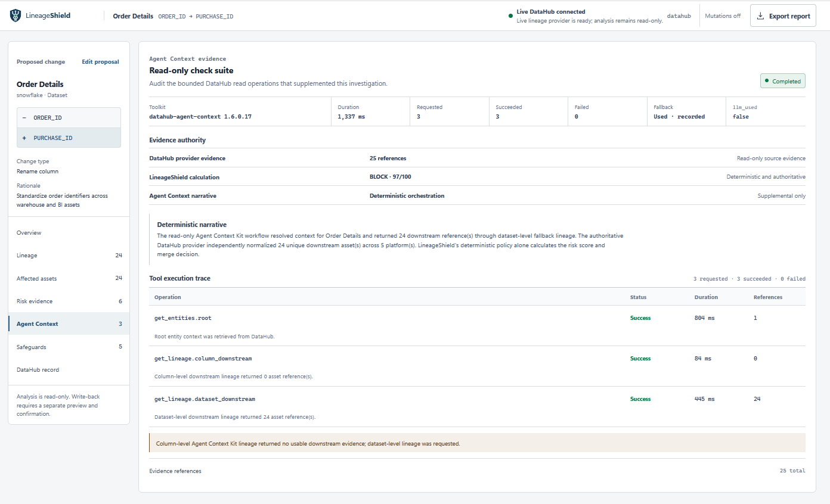Click the Read-only check suite heading
830x504 pixels.
(x=191, y=71)
